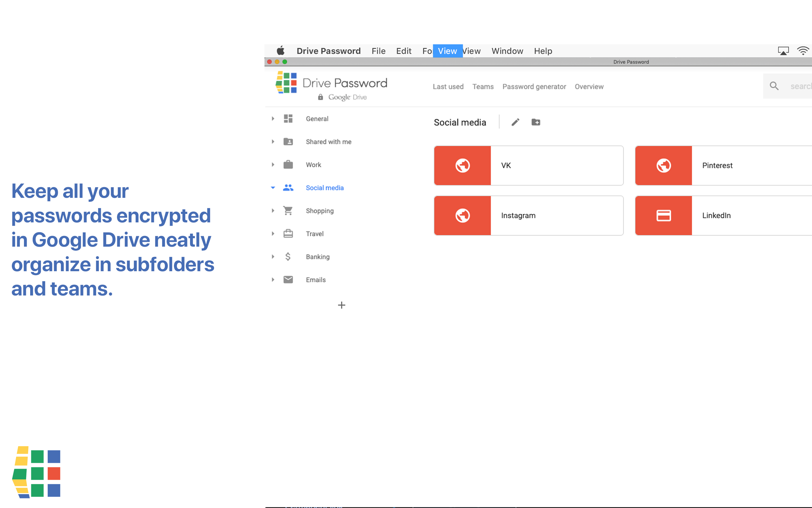Viewport: 812px width, 508px height.
Task: Expand the General folder arrow
Action: point(273,119)
